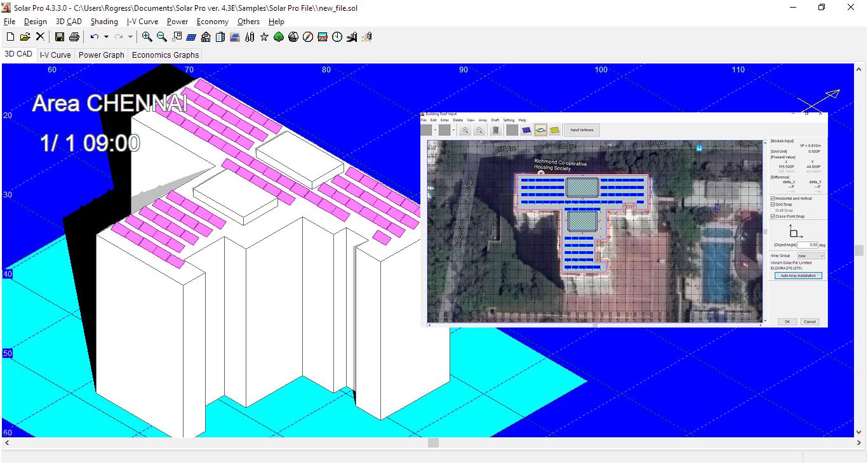Click the print icon in main toolbar

[74, 37]
